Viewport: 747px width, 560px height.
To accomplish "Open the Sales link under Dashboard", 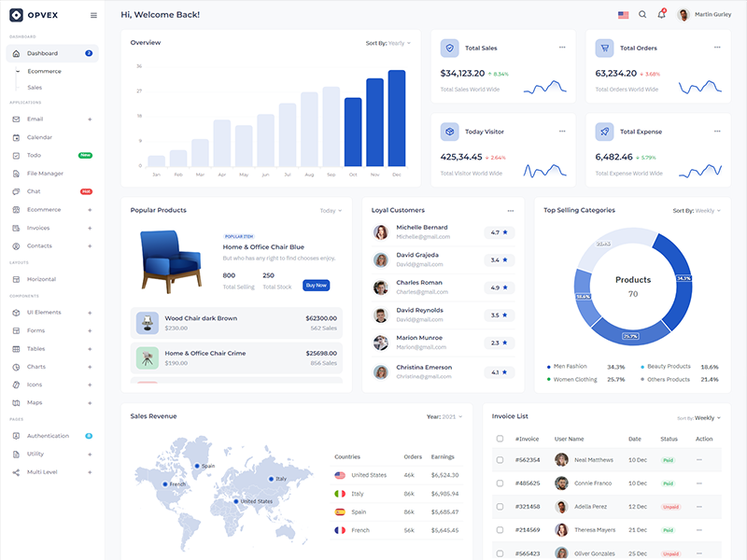I will (x=35, y=88).
